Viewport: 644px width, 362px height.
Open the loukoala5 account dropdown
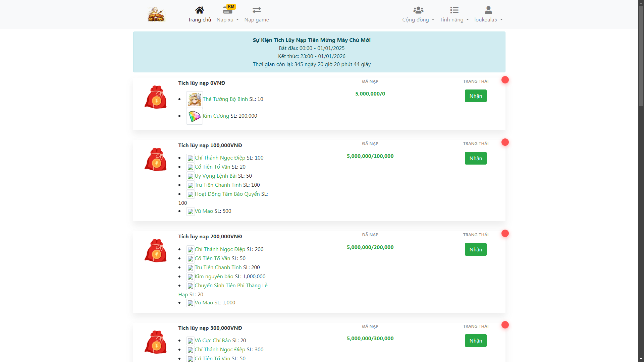coord(488,20)
